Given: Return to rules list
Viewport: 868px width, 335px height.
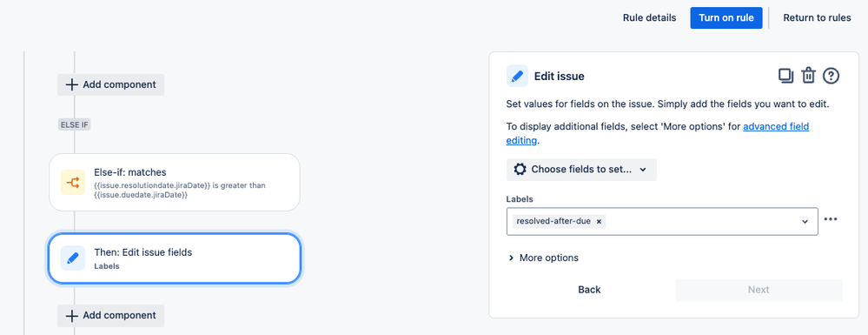Looking at the screenshot, I should click(x=817, y=17).
